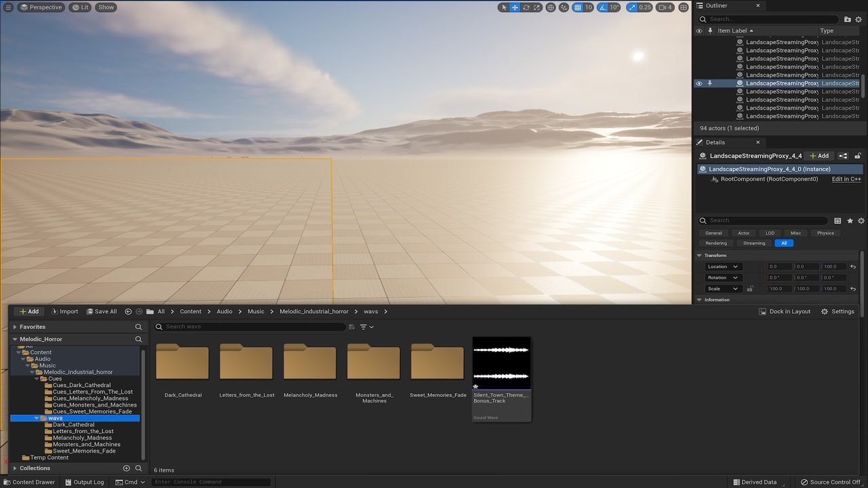Expand the Collections section

(x=15, y=468)
